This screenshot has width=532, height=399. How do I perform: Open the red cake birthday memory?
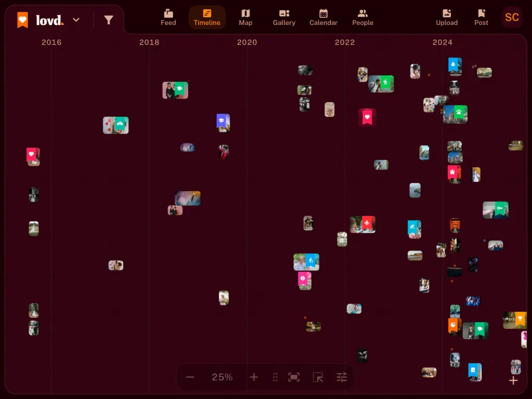[x=454, y=174]
